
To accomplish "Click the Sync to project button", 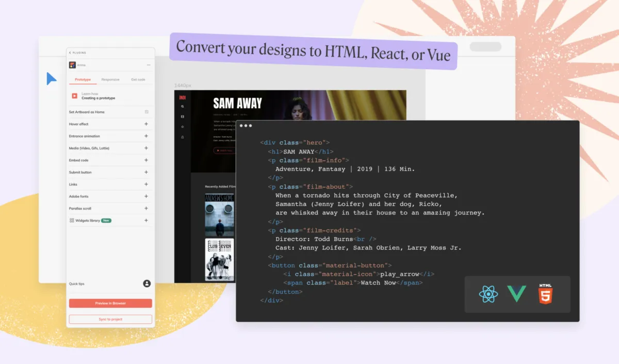I will coord(110,319).
